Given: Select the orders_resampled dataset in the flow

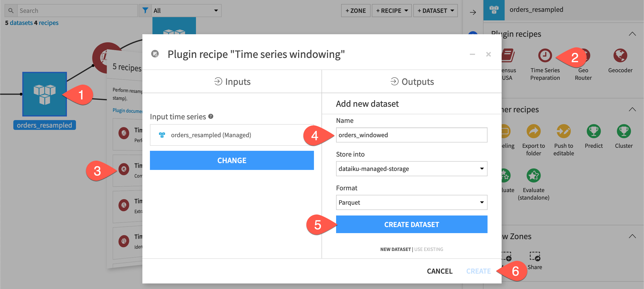Looking at the screenshot, I should [x=44, y=94].
